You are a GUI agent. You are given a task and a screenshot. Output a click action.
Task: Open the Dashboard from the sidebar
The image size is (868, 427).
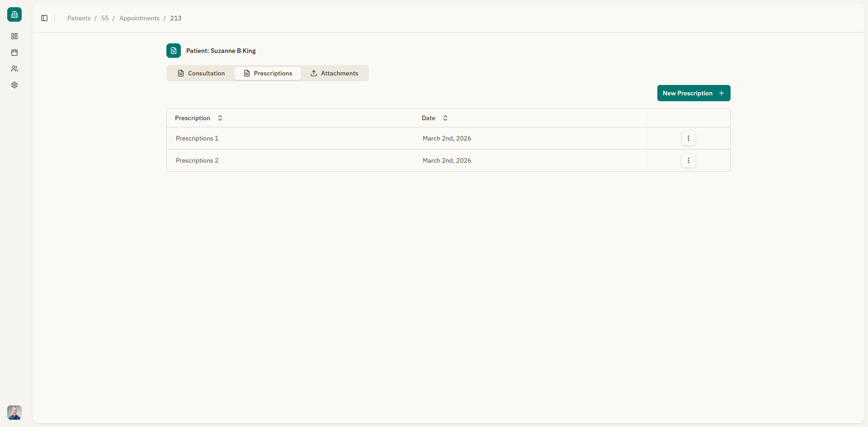14,36
